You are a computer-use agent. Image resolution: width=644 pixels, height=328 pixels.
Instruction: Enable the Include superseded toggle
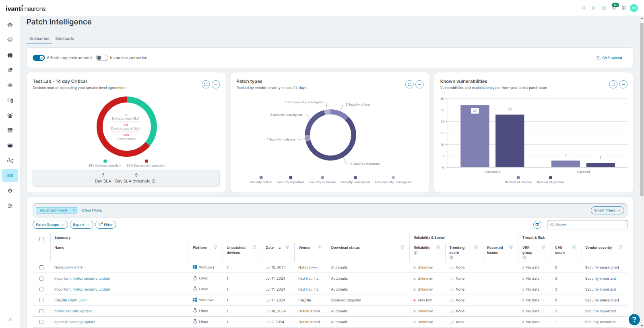102,58
